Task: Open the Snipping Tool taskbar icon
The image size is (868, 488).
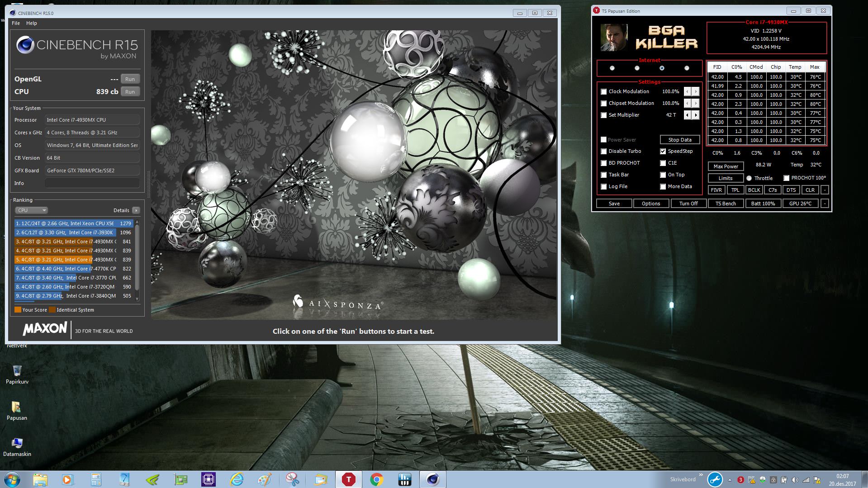Action: (293, 479)
